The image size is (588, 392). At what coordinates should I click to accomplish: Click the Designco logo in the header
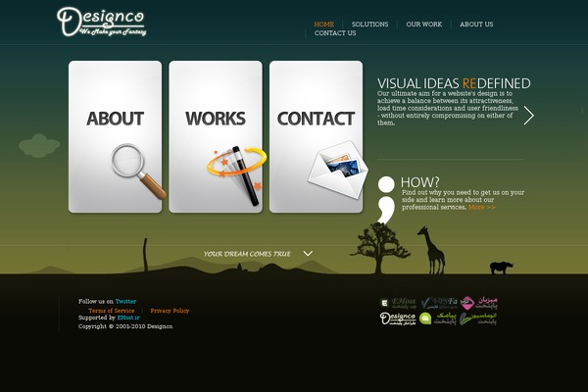point(101,22)
